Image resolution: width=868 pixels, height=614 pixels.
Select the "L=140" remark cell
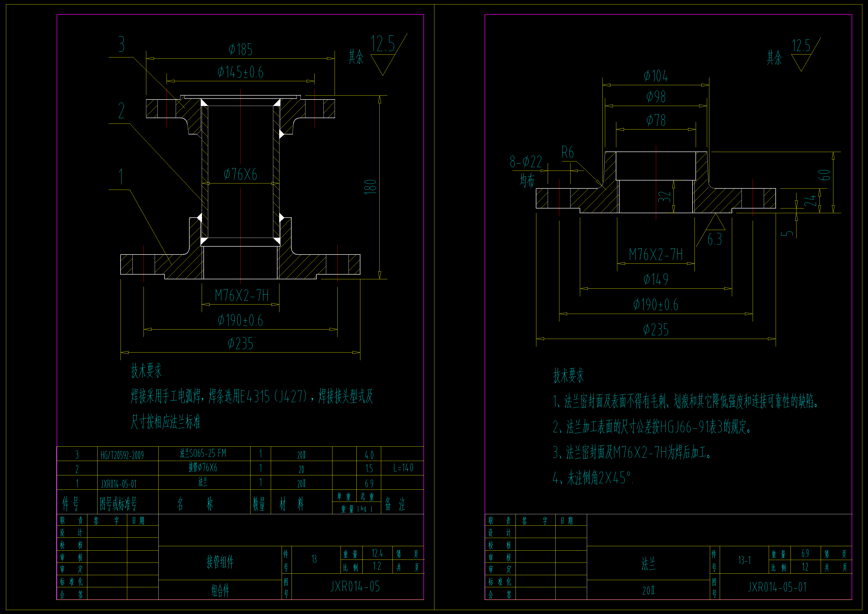(x=403, y=468)
